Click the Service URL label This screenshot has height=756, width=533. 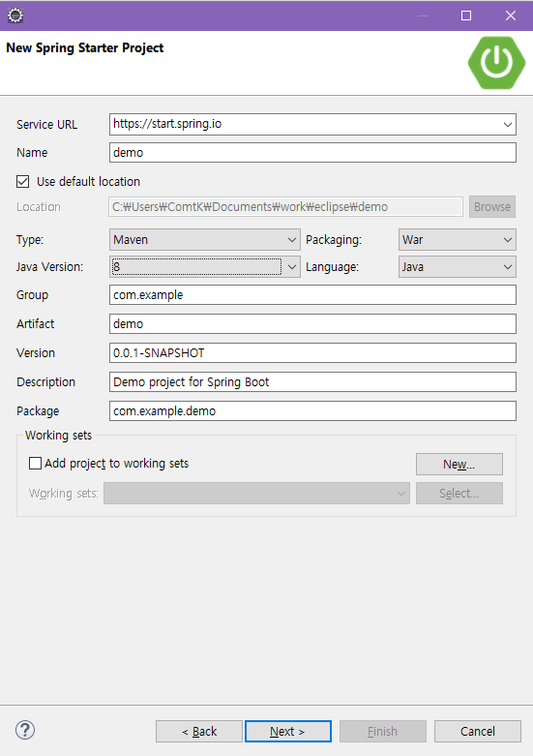point(46,125)
